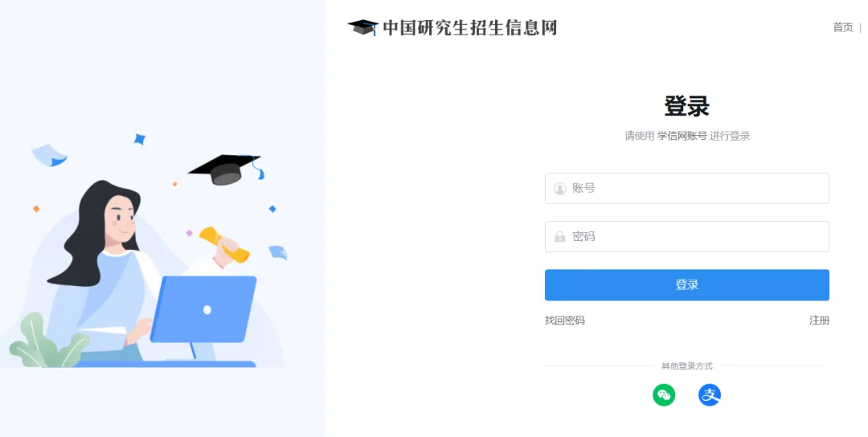Click the lock icon in password field
This screenshot has width=868, height=437.
point(559,237)
